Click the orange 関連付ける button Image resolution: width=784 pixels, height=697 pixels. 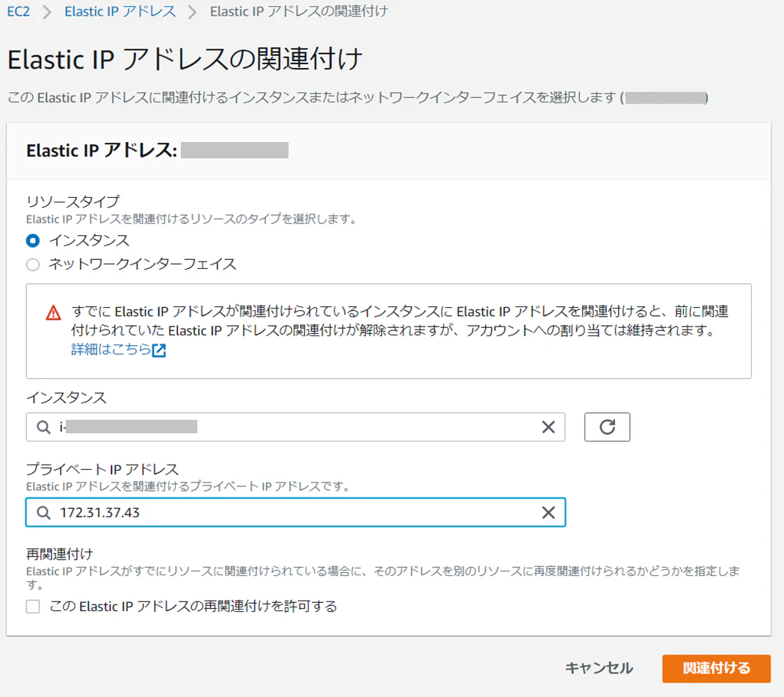717,669
